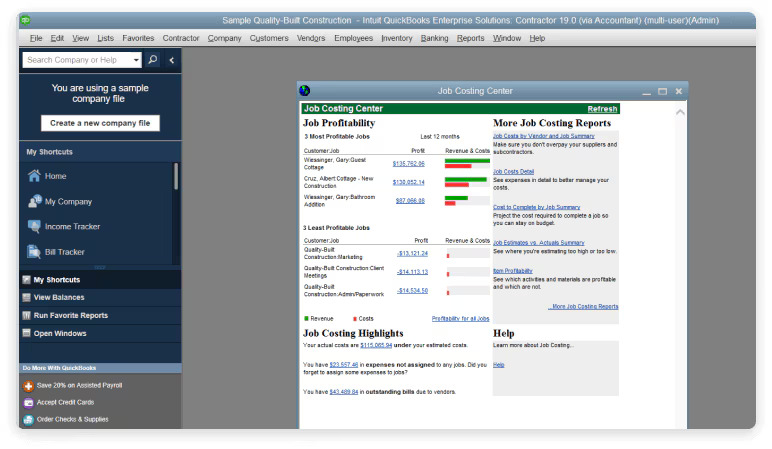Open the Edit menu
This screenshot has width=772, height=449.
pyautogui.click(x=57, y=38)
